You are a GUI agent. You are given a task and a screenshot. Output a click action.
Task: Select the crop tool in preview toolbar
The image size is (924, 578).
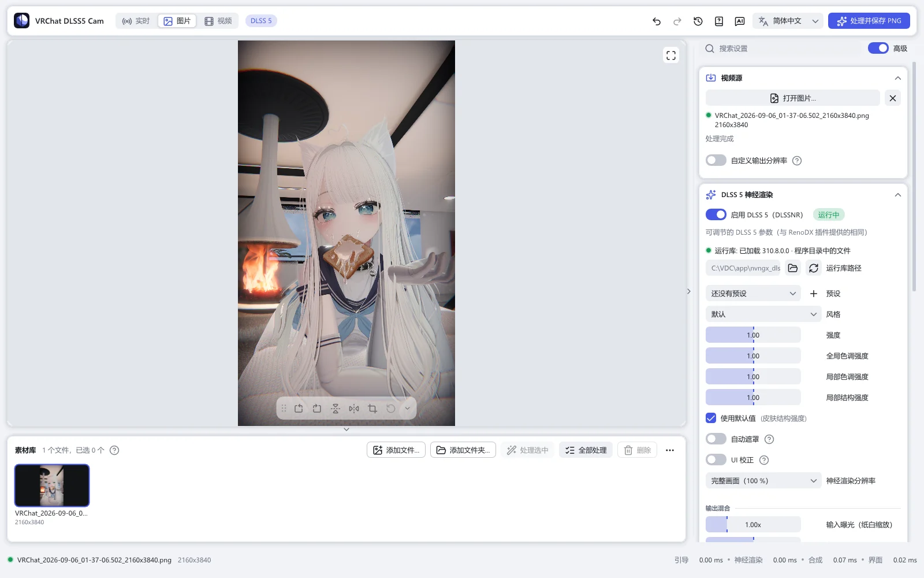(x=372, y=409)
